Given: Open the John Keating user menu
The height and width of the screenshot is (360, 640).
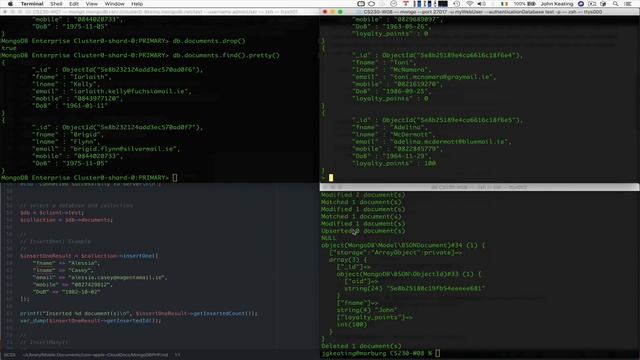Looking at the screenshot, I should point(557,4).
